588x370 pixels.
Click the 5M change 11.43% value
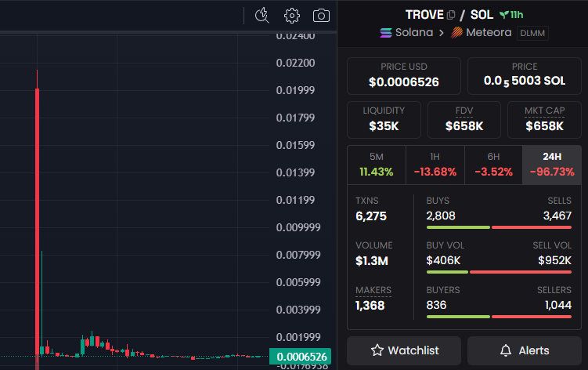point(377,172)
